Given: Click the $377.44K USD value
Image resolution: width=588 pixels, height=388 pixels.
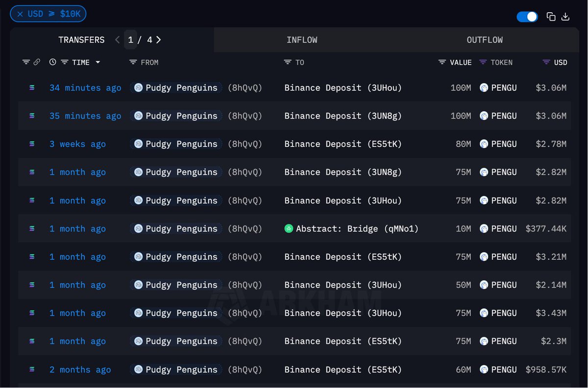Looking at the screenshot, I should point(546,229).
